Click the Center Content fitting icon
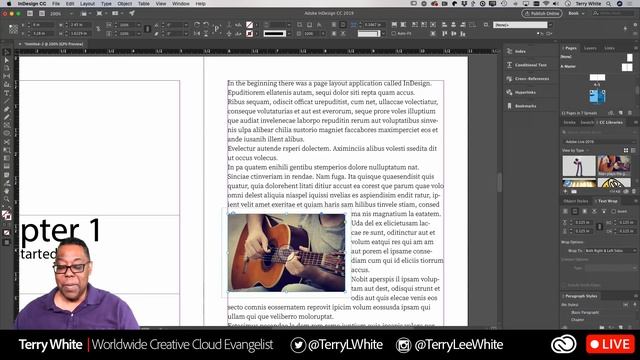 433,25
